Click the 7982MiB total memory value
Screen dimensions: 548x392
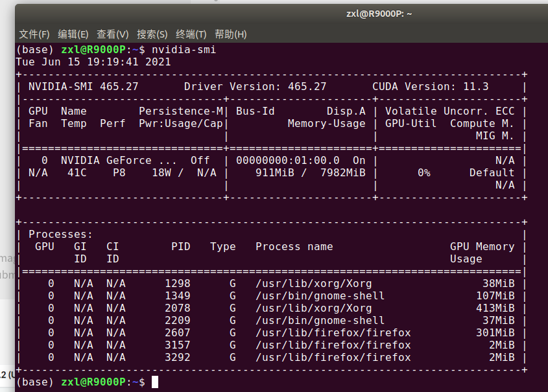click(x=343, y=172)
